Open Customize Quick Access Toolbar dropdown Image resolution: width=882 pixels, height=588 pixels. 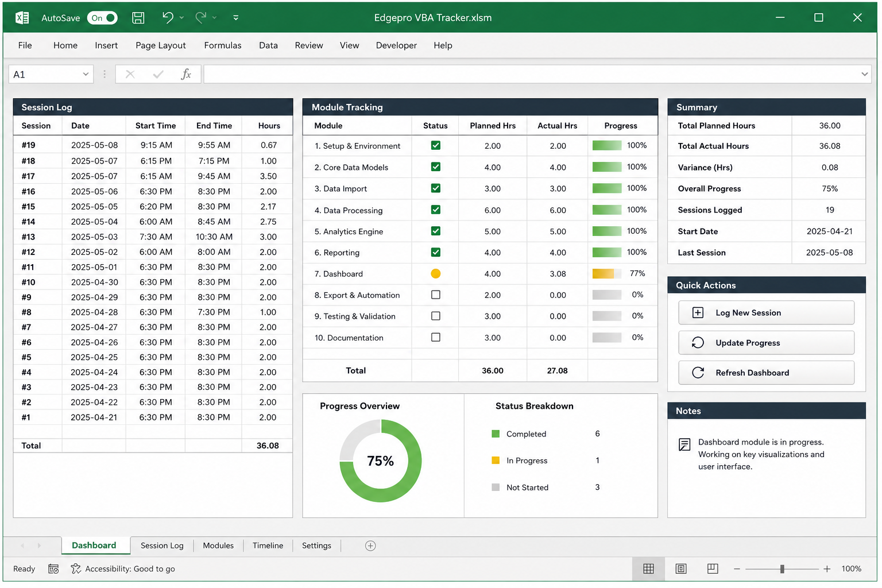click(x=235, y=18)
